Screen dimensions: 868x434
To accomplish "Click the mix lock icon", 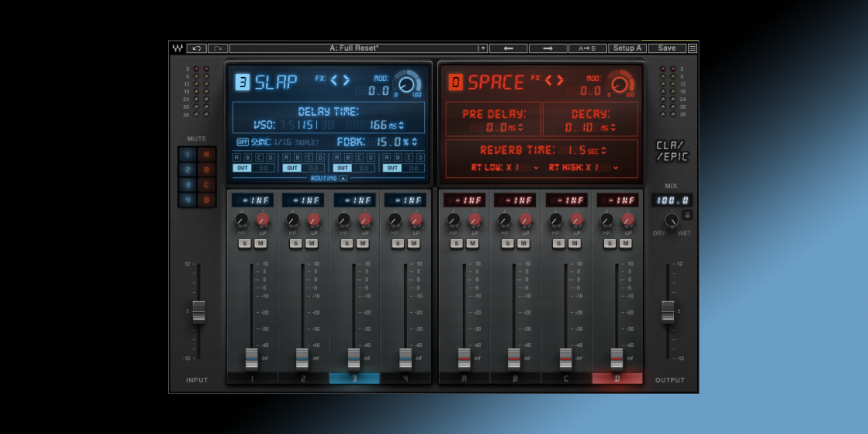I will [688, 215].
